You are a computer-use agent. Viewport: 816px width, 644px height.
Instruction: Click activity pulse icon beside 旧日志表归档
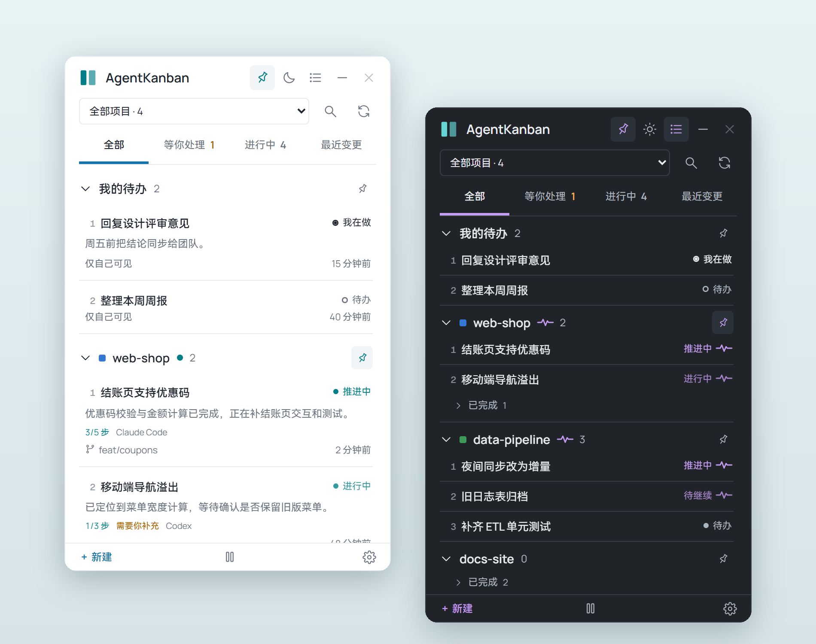pos(724,495)
